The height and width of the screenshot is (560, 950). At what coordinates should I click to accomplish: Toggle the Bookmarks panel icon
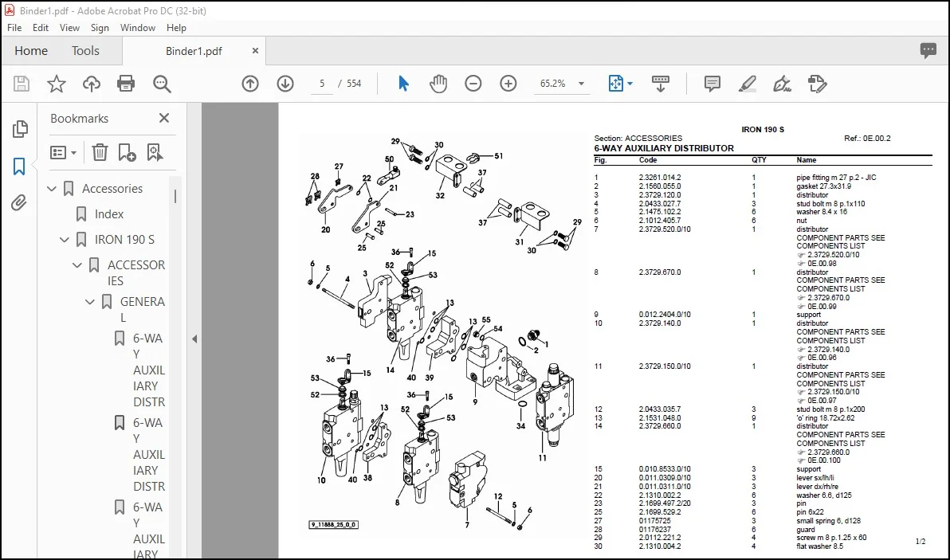[x=19, y=166]
